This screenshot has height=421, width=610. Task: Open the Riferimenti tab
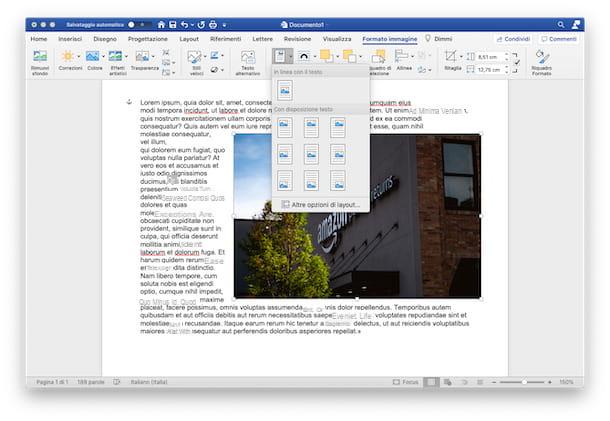(x=226, y=39)
